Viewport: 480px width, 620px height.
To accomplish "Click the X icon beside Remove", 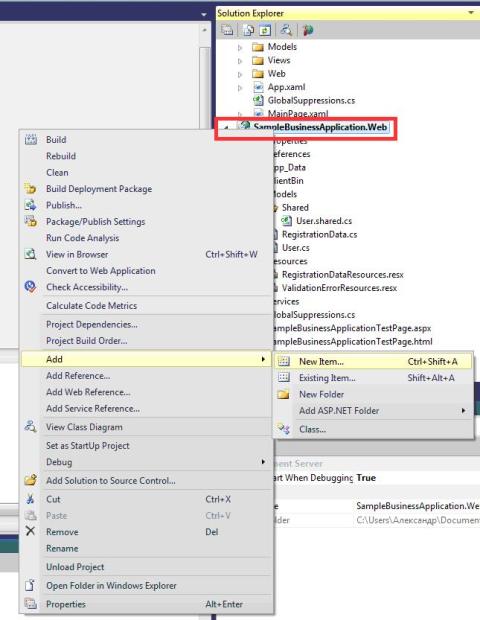I will click(x=30, y=531).
